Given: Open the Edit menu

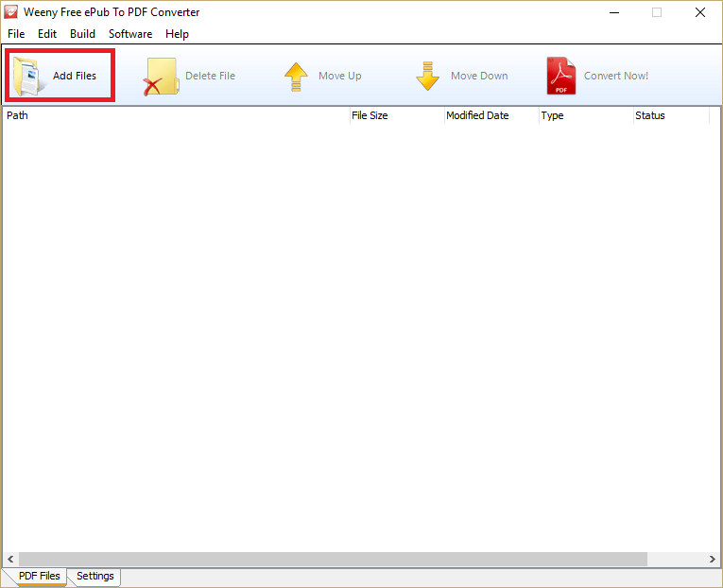Looking at the screenshot, I should (47, 34).
